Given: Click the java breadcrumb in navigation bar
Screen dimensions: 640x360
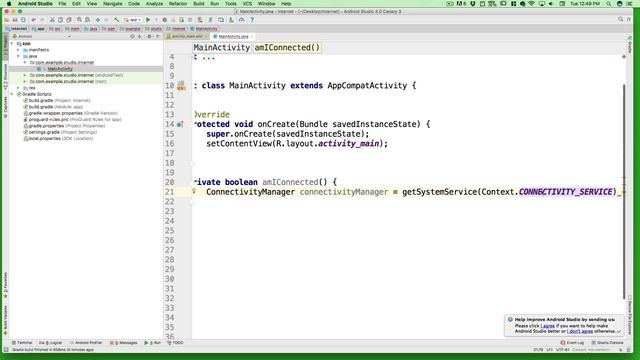Looking at the screenshot, I should [91, 29].
